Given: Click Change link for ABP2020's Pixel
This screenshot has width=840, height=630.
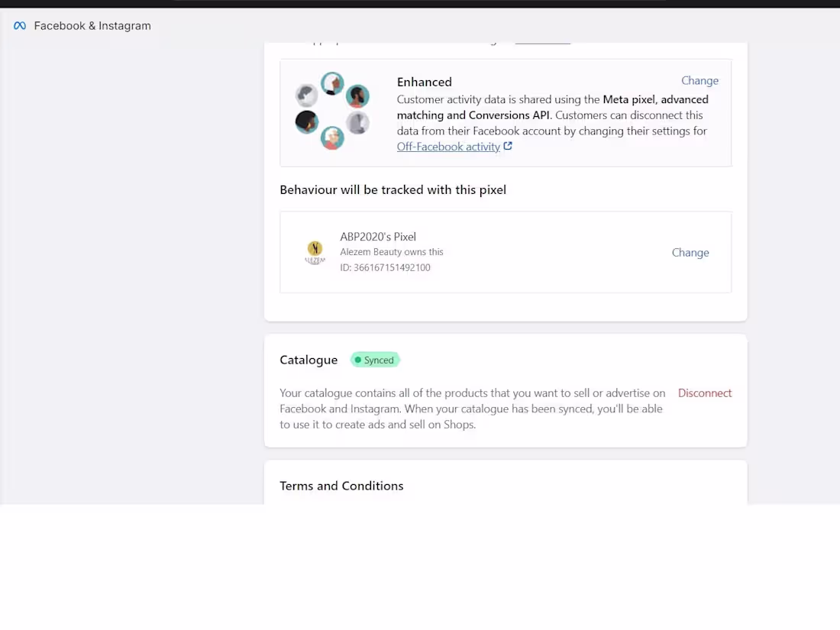Looking at the screenshot, I should coord(690,252).
